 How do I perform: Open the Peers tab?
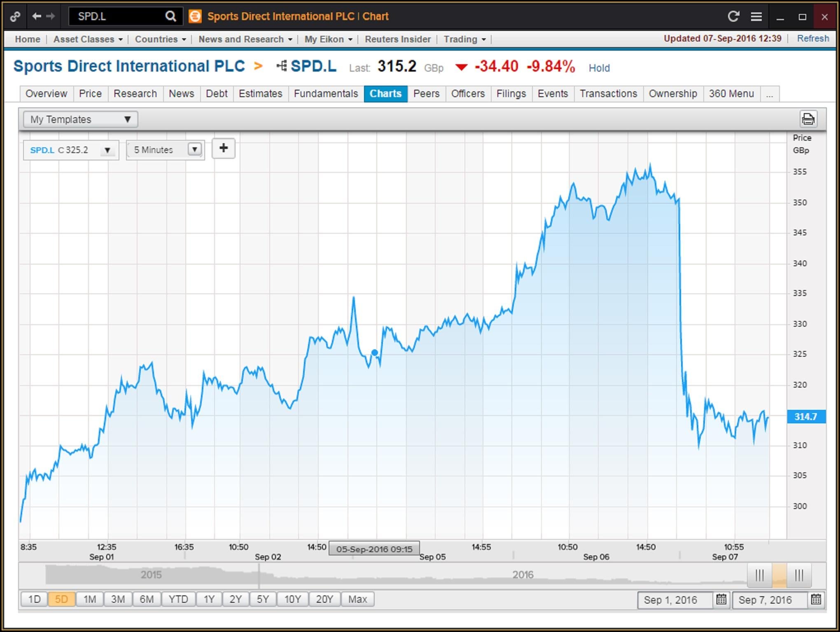point(426,94)
